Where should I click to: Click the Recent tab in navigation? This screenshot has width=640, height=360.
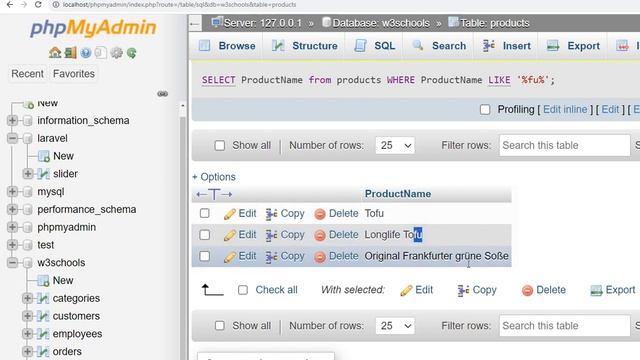click(x=27, y=74)
